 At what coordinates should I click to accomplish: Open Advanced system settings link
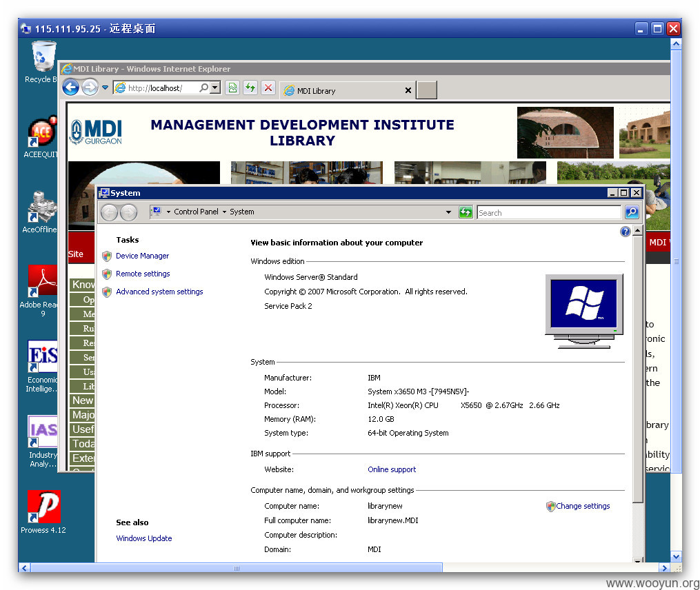(x=159, y=292)
